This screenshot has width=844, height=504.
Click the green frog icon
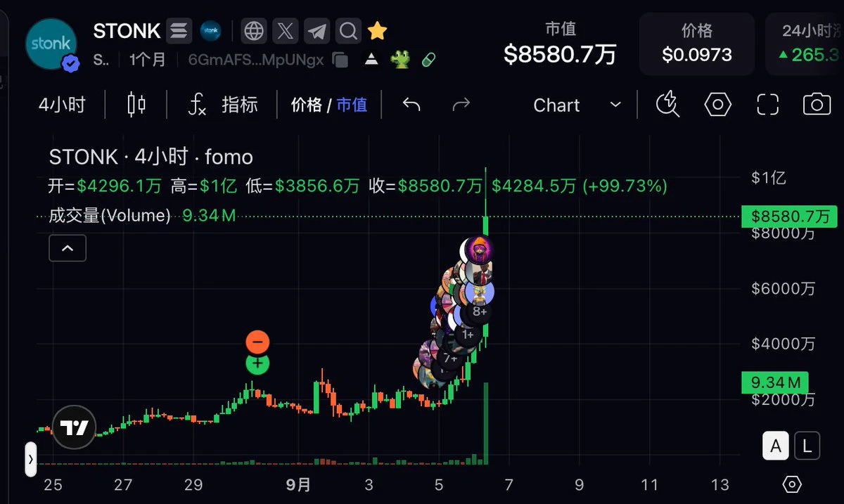click(x=400, y=60)
